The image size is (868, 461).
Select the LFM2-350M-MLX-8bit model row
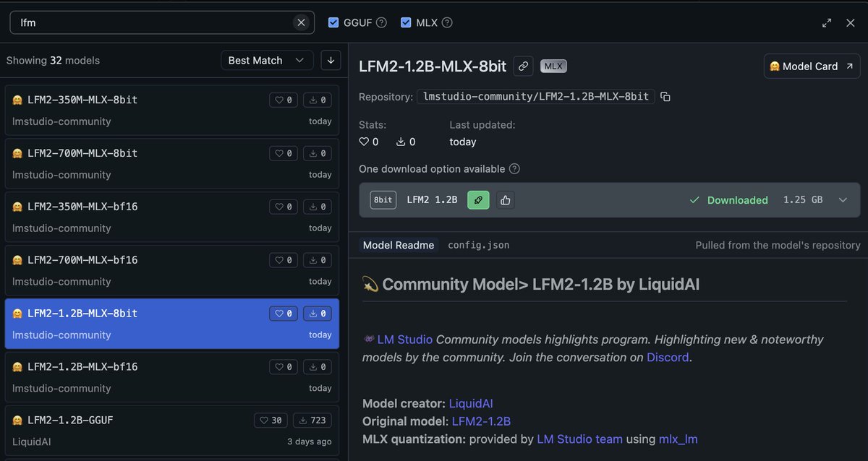(x=172, y=110)
